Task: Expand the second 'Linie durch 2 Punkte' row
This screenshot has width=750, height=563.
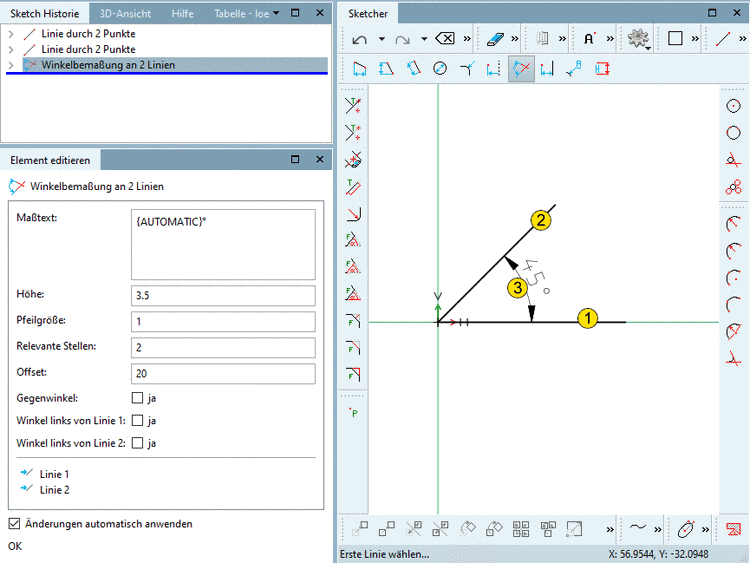Action: click(x=11, y=49)
